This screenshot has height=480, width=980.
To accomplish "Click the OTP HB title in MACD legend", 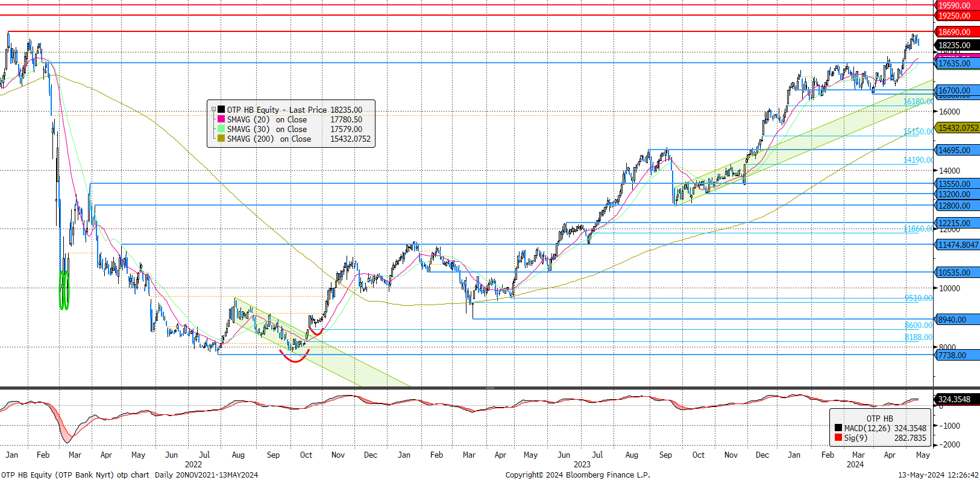I will click(880, 418).
